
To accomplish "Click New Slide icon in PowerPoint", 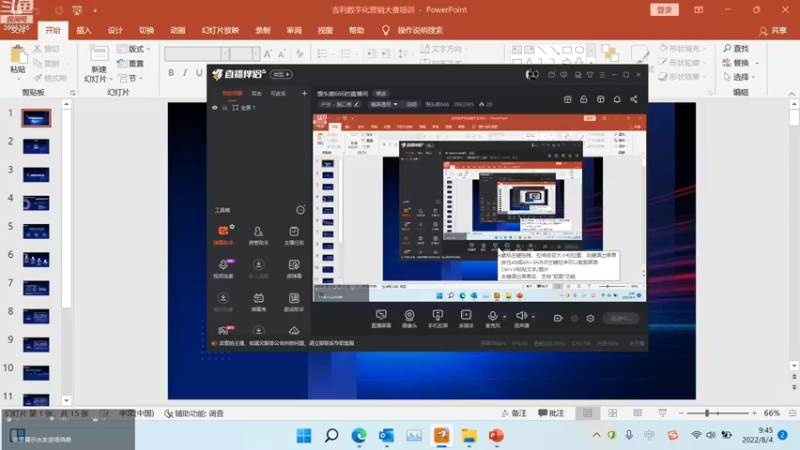I will click(98, 55).
